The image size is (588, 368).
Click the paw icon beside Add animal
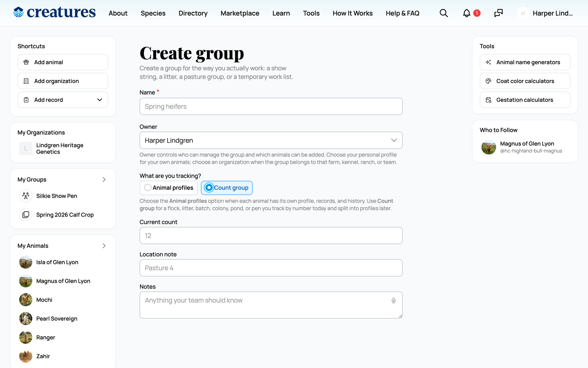click(x=26, y=62)
